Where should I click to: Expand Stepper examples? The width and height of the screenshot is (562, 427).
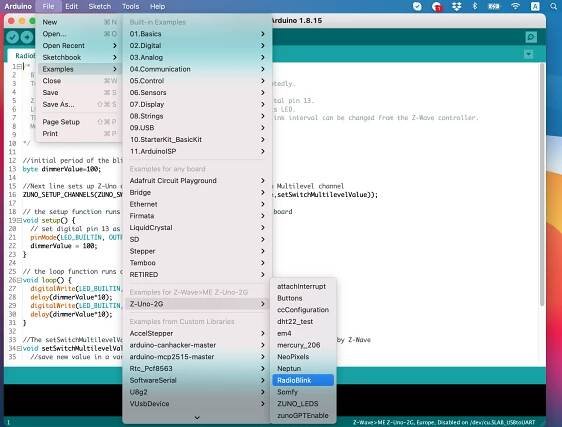(x=197, y=251)
